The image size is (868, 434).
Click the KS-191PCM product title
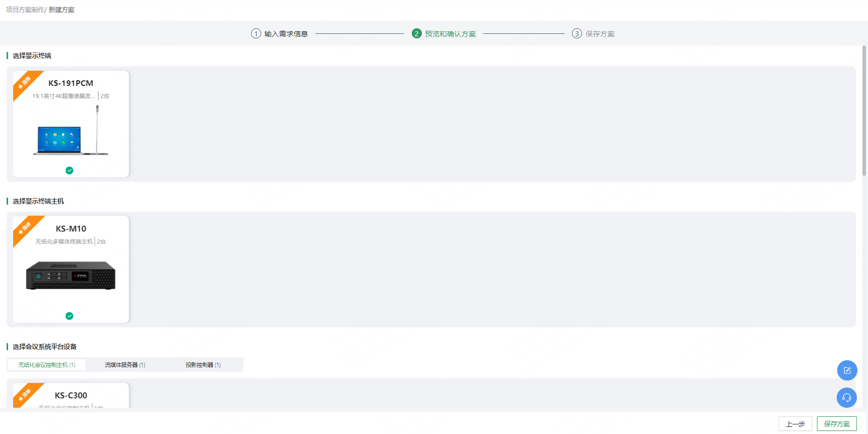[71, 83]
